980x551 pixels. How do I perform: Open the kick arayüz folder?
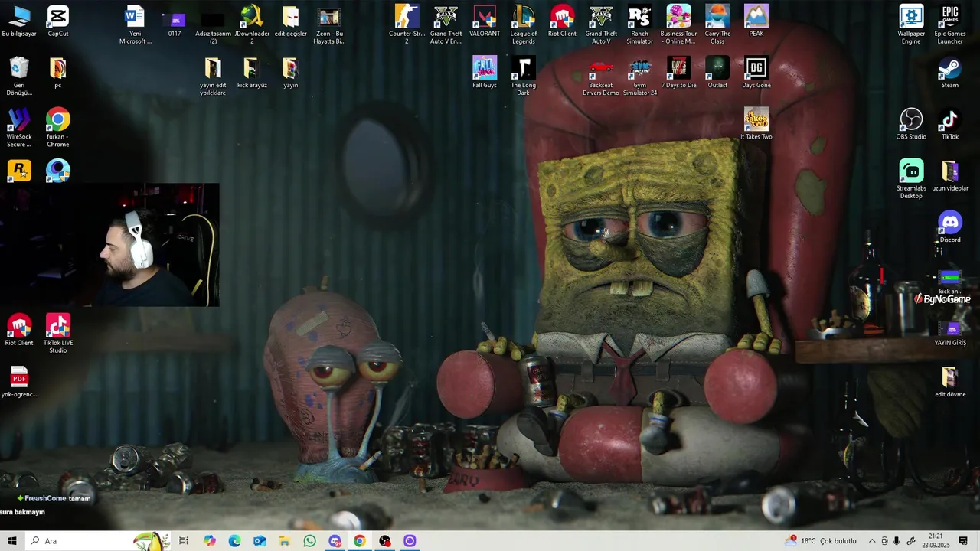point(252,73)
